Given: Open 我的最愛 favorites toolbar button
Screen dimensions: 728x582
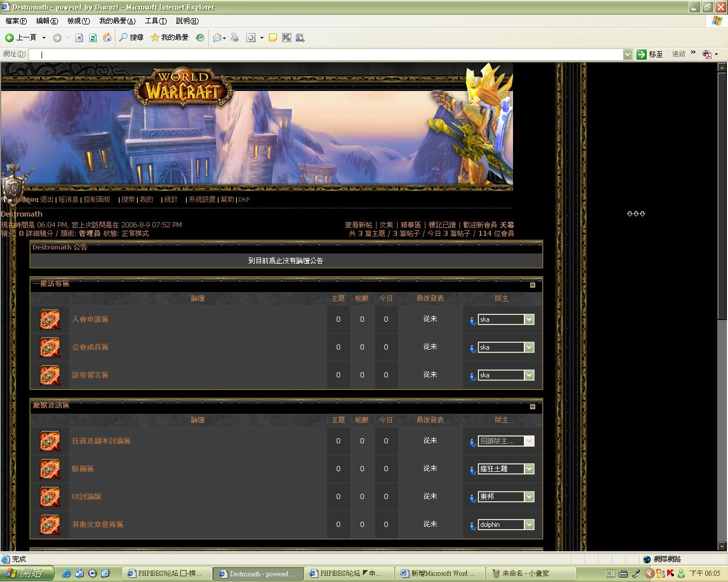Looking at the screenshot, I should 169,38.
